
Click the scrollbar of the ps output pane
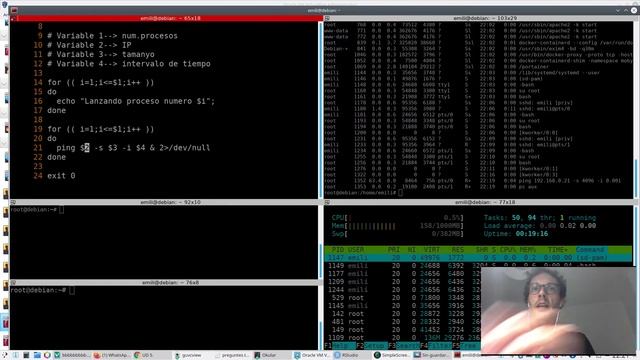pyautogui.click(x=635, y=110)
